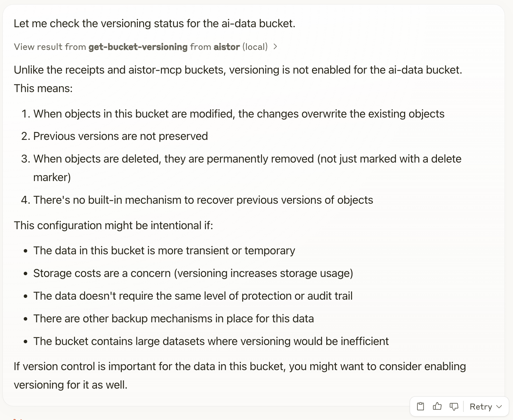Click "This configuration might be intentional if:" text
The image size is (513, 420).
[x=113, y=225]
